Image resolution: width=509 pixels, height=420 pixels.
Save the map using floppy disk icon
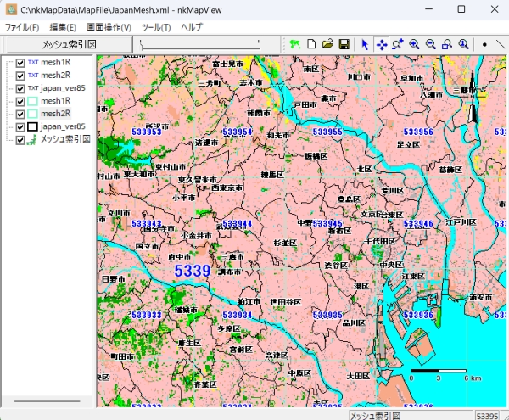pos(344,44)
